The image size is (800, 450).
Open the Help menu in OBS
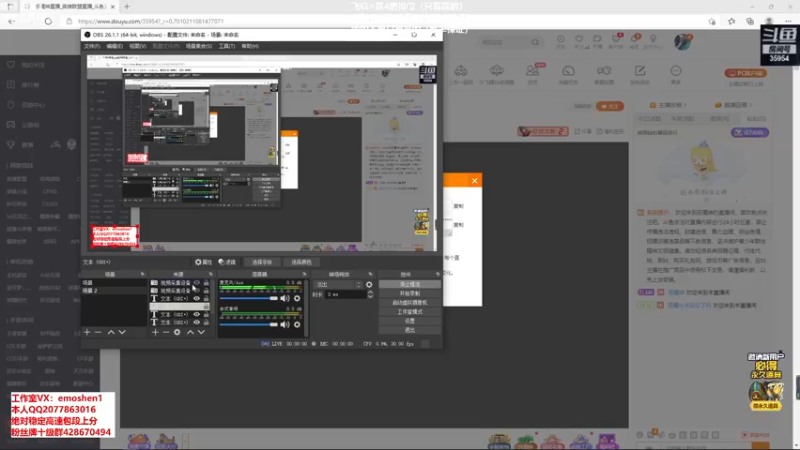pyautogui.click(x=249, y=46)
